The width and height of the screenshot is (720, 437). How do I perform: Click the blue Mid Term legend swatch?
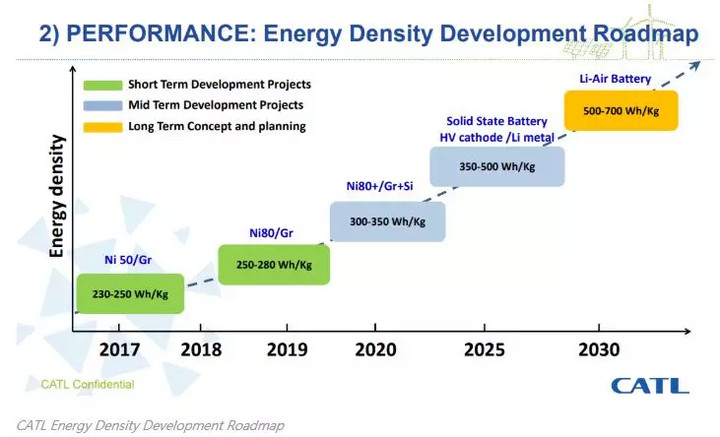102,106
